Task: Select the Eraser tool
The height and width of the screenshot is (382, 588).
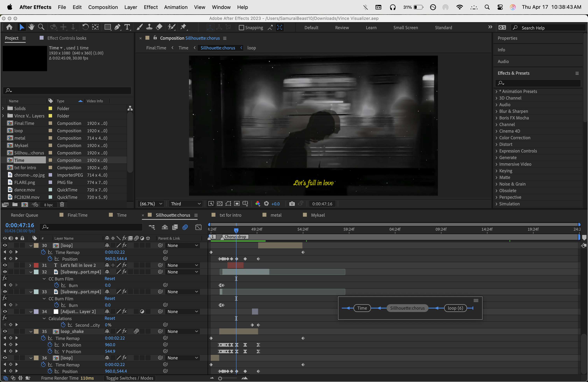Action: (159, 27)
